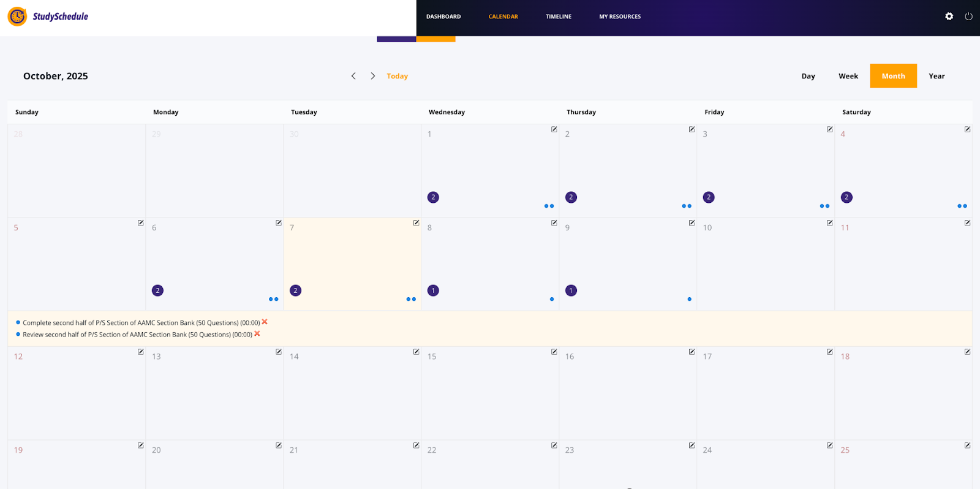The width and height of the screenshot is (980, 489).
Task: Switch to Year view
Action: [936, 76]
